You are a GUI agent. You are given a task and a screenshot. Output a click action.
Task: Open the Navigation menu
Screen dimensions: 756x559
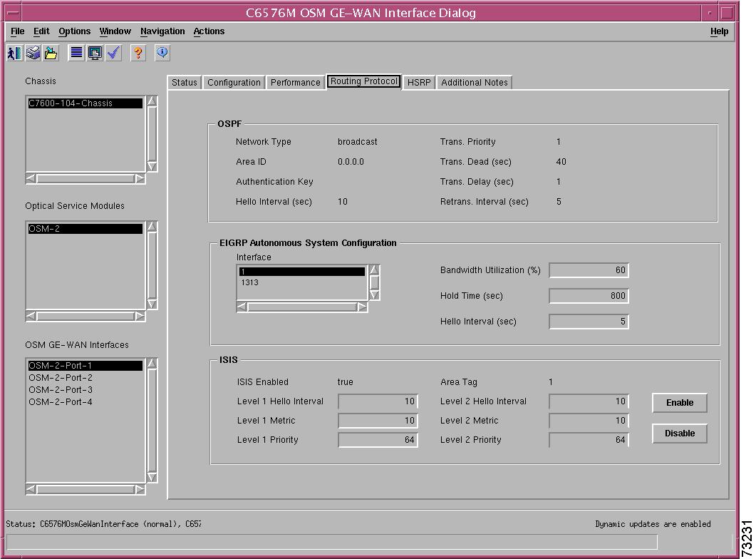(x=162, y=31)
